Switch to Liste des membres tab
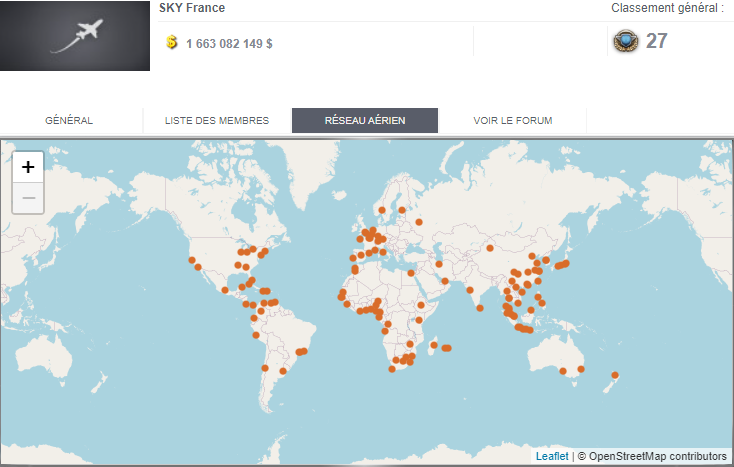The height and width of the screenshot is (467, 734). pos(217,120)
